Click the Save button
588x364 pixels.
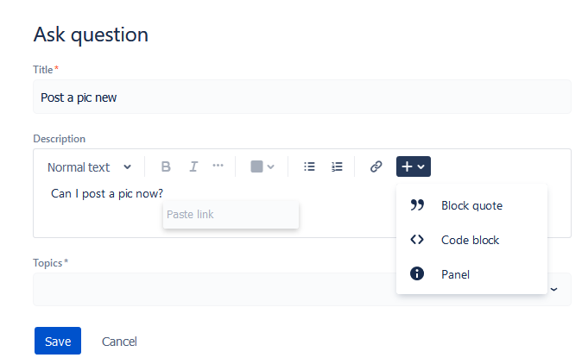(x=58, y=341)
